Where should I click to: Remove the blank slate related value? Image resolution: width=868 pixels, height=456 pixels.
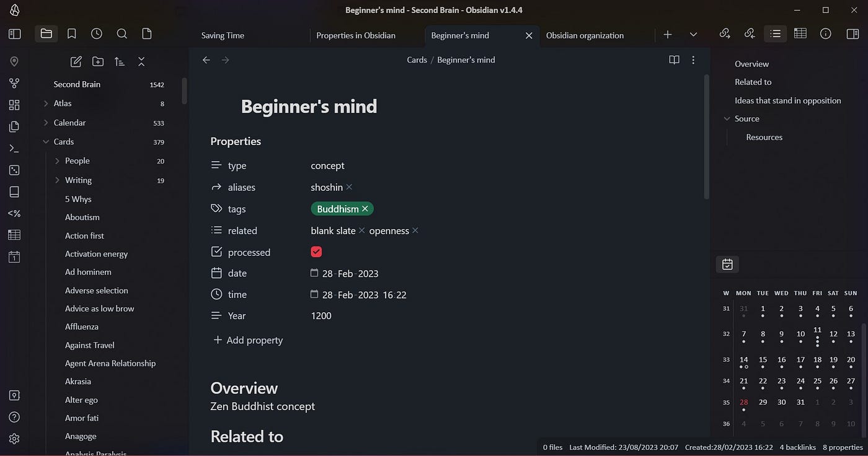(362, 230)
